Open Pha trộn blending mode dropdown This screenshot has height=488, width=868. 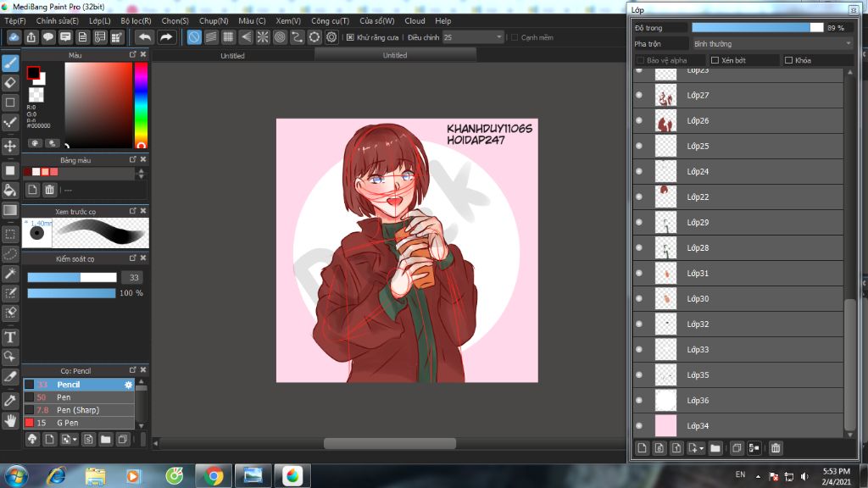click(x=772, y=44)
